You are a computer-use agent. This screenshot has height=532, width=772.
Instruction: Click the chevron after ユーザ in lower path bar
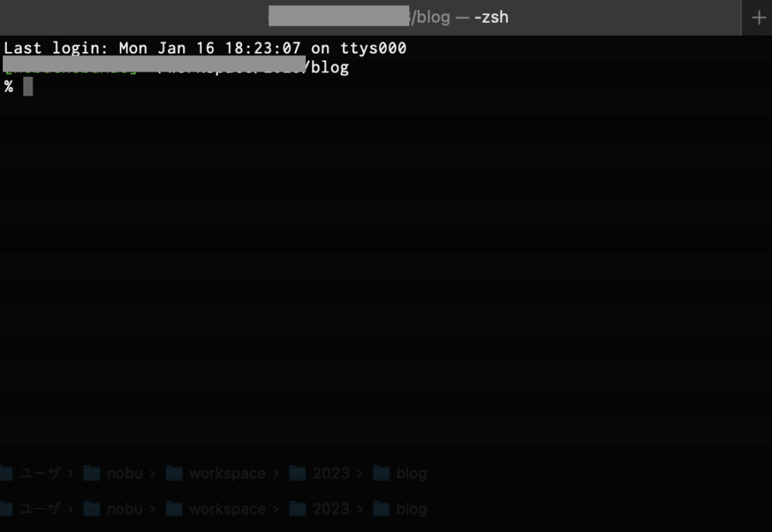(71, 509)
